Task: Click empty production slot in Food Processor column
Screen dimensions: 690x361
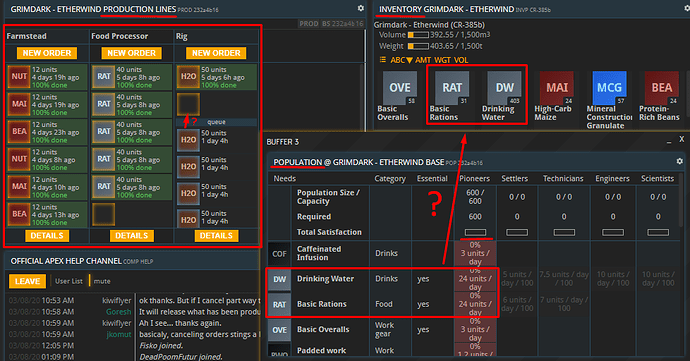Action: click(x=103, y=214)
